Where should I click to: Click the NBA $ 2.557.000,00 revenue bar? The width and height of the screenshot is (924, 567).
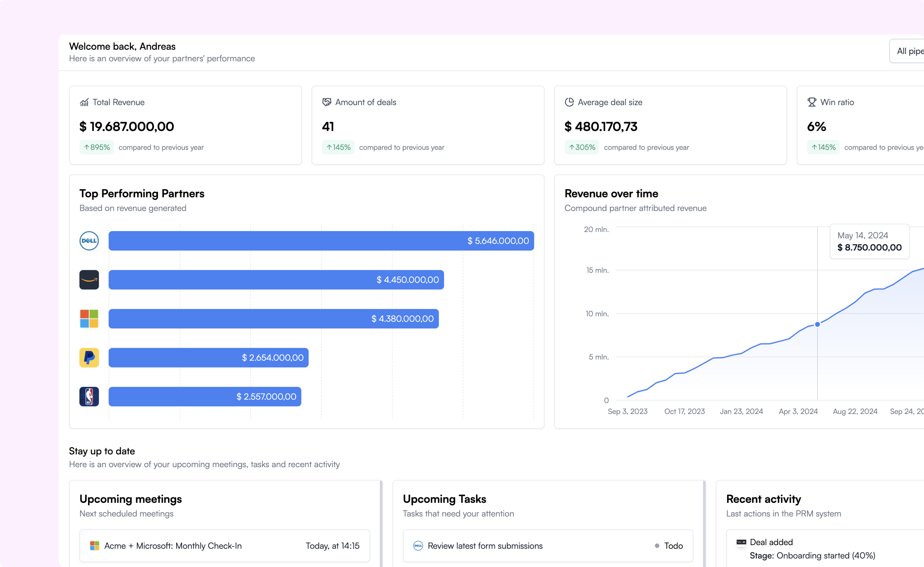click(x=205, y=397)
